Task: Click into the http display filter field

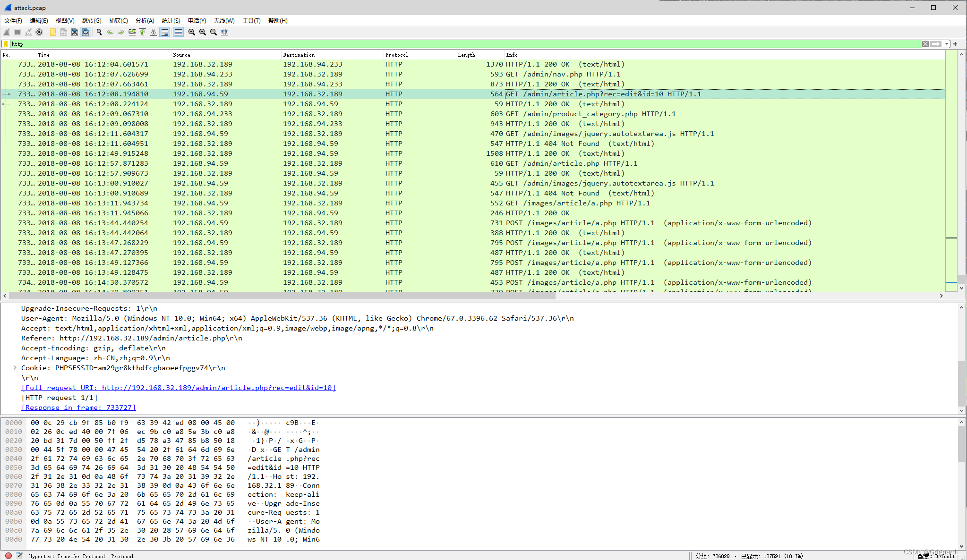Action: [465, 44]
